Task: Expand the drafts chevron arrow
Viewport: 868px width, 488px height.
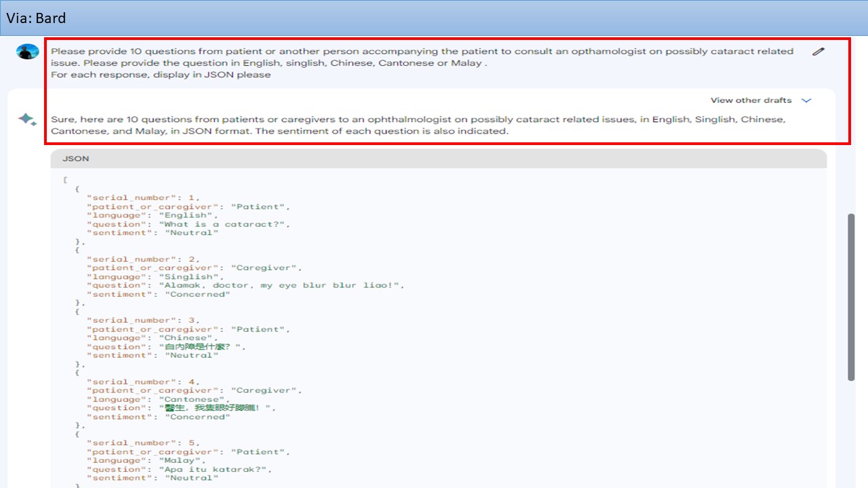Action: tap(806, 100)
